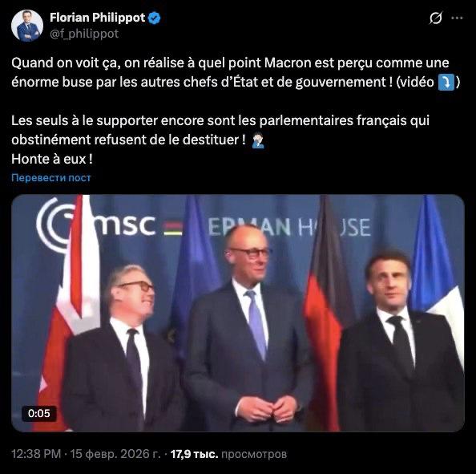Click the msc logo in the video
The width and height of the screenshot is (476, 474).
97,225
